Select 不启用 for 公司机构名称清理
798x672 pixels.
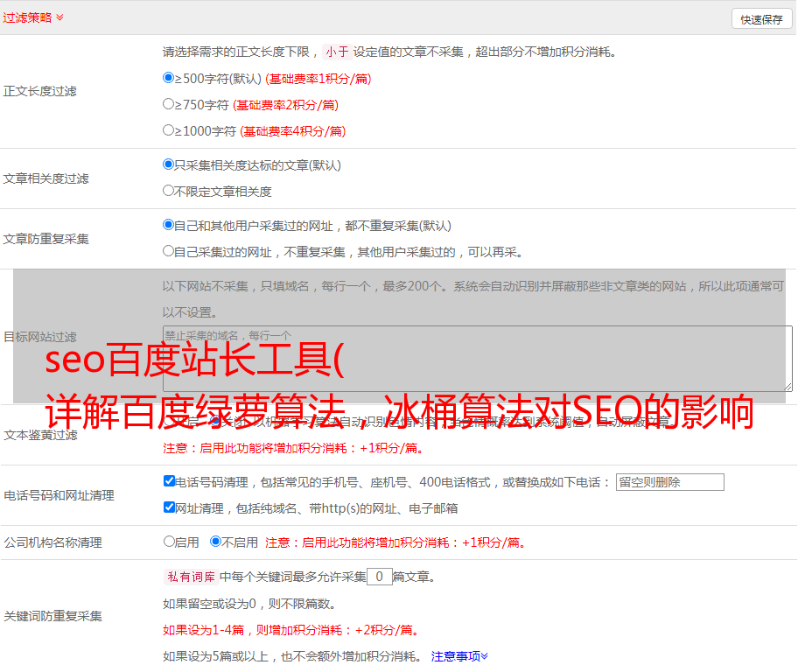[215, 542]
